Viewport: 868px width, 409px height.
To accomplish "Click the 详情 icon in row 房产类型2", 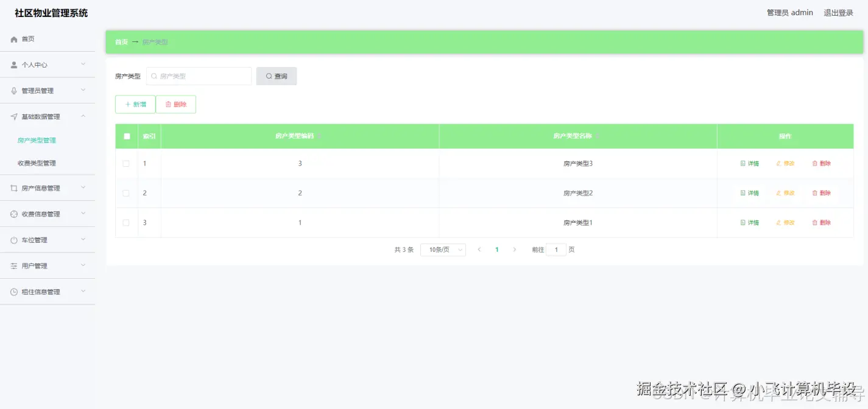I will click(x=743, y=193).
